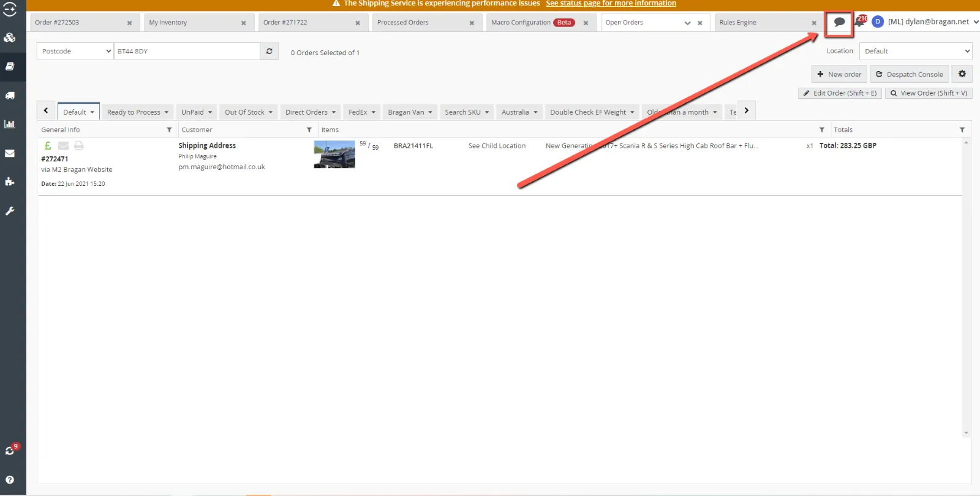
Task: Click the user avatar D icon
Action: 877,21
